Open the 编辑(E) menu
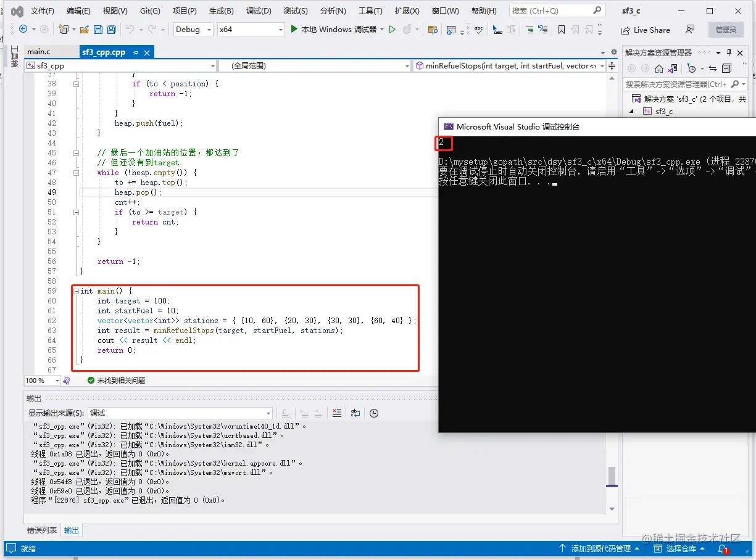 coord(78,11)
